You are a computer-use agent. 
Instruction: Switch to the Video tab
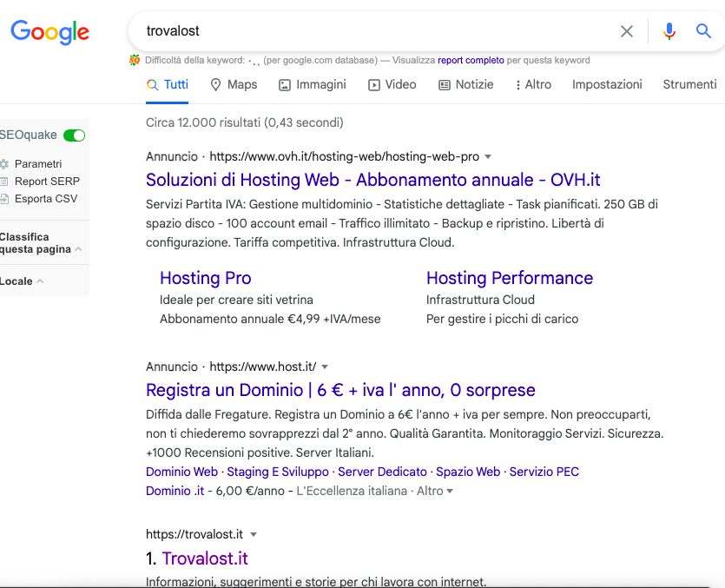click(392, 84)
